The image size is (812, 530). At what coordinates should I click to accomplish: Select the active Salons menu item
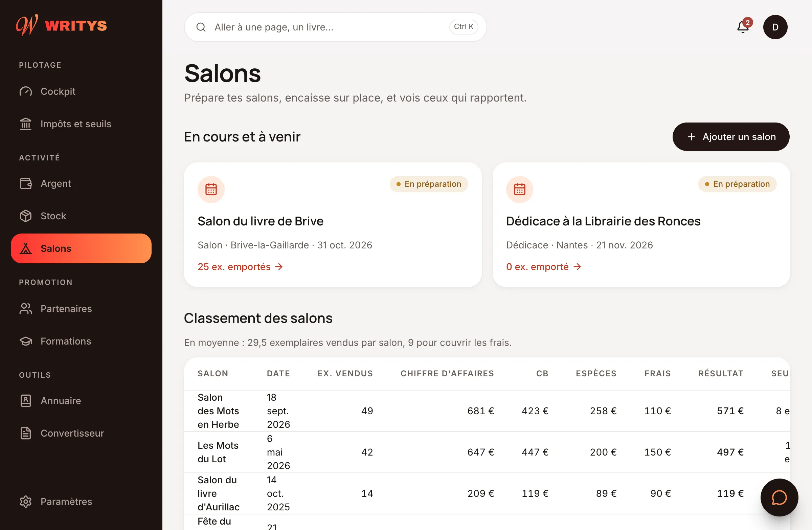[x=81, y=248]
